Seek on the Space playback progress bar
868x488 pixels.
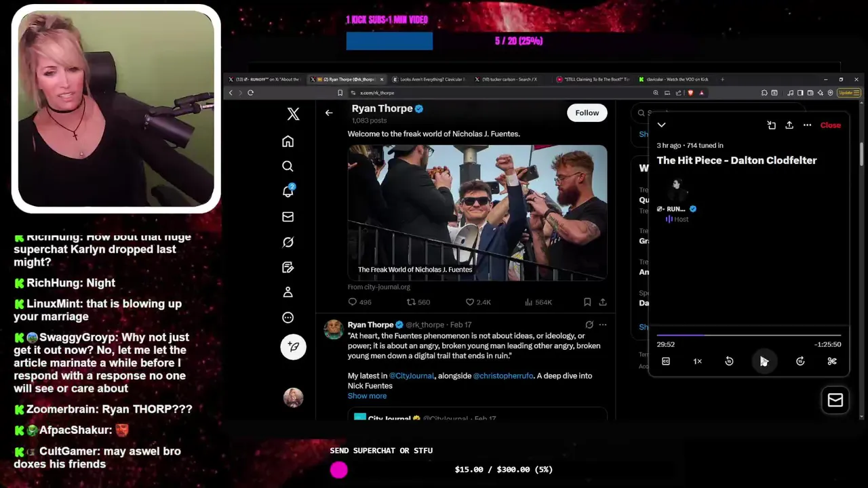coord(749,335)
